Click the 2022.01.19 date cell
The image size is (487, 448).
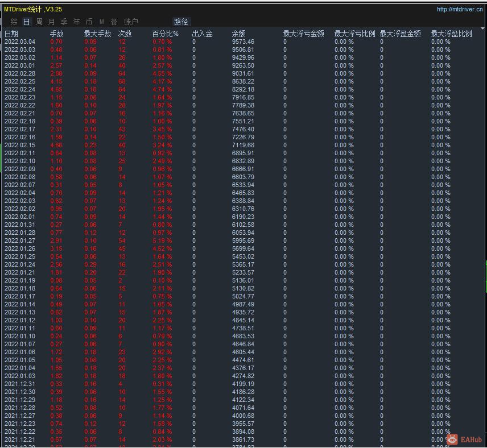(20, 281)
